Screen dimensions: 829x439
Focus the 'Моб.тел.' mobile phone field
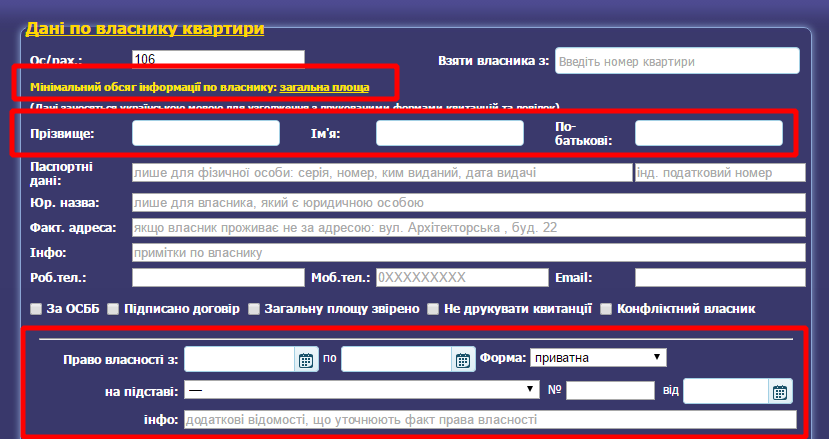(x=462, y=277)
